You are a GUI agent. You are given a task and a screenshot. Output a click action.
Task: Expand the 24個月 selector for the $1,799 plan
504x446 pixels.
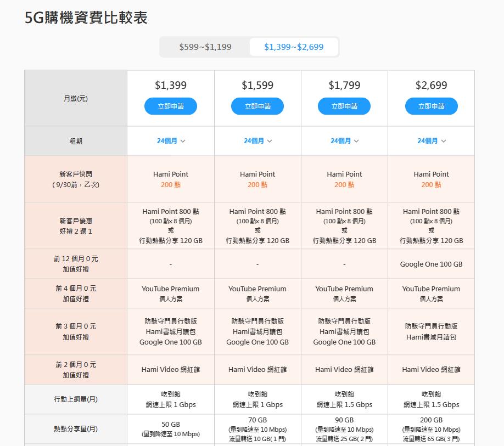tap(344, 140)
